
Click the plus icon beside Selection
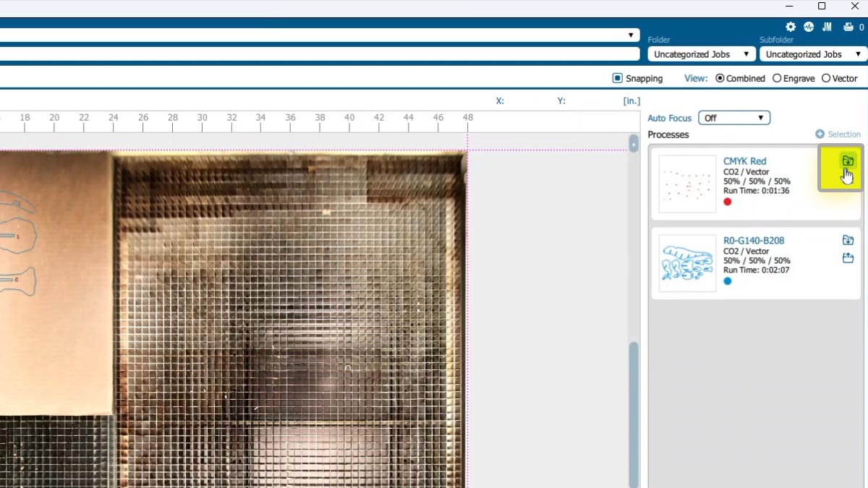[820, 134]
